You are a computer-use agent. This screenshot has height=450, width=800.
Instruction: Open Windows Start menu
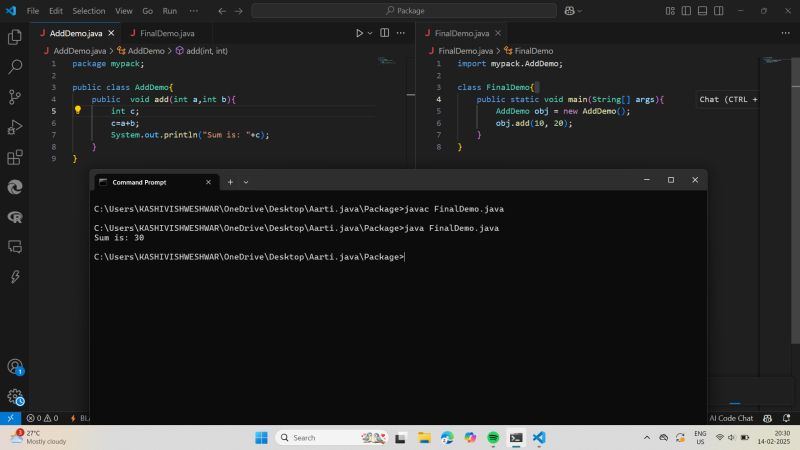(x=261, y=438)
